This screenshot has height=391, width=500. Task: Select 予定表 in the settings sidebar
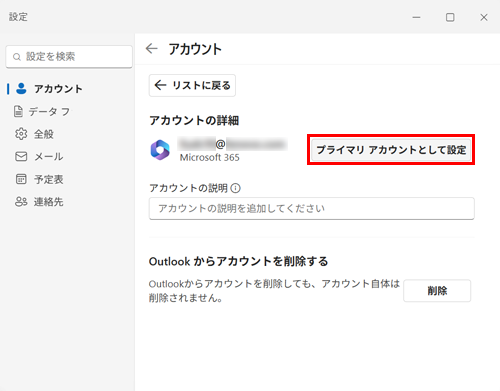click(49, 179)
